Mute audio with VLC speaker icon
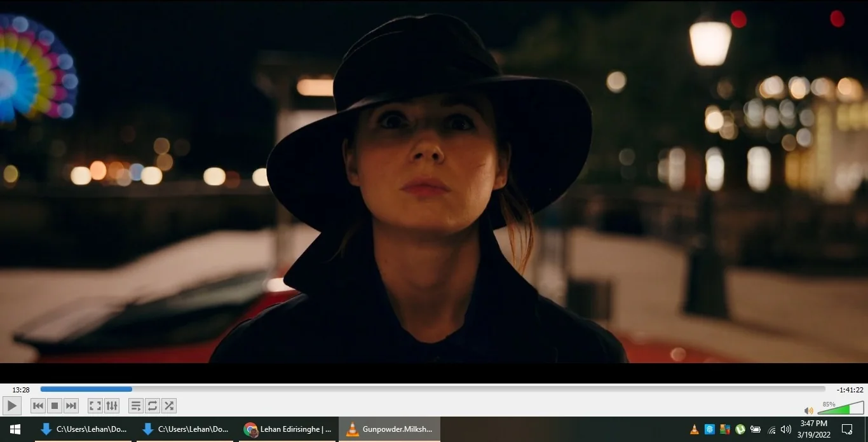 [x=808, y=410]
